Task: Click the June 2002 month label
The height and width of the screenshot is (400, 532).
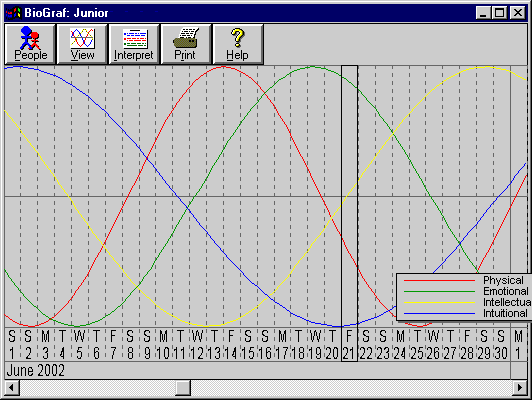Action: tap(36, 370)
